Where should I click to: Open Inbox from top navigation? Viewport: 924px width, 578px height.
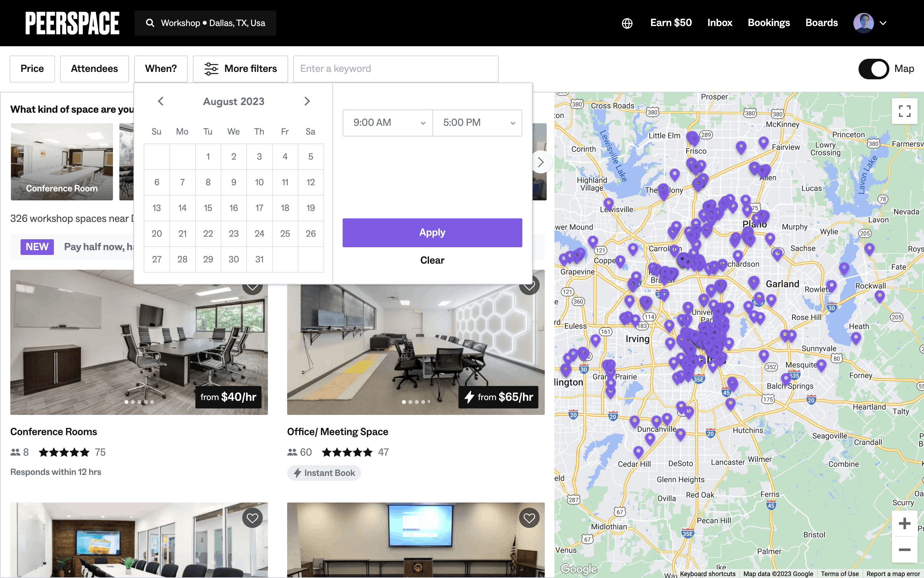(720, 23)
